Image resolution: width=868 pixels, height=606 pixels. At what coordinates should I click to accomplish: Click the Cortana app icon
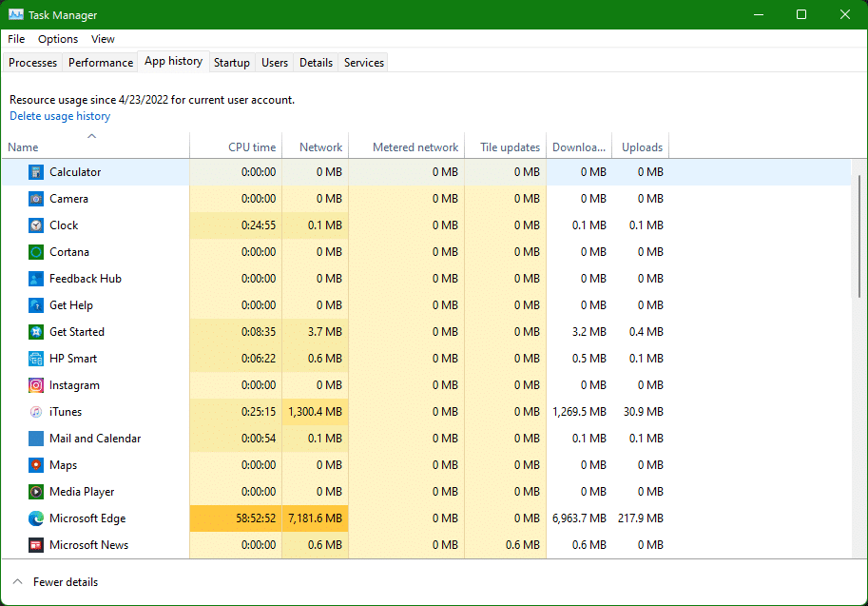click(36, 252)
